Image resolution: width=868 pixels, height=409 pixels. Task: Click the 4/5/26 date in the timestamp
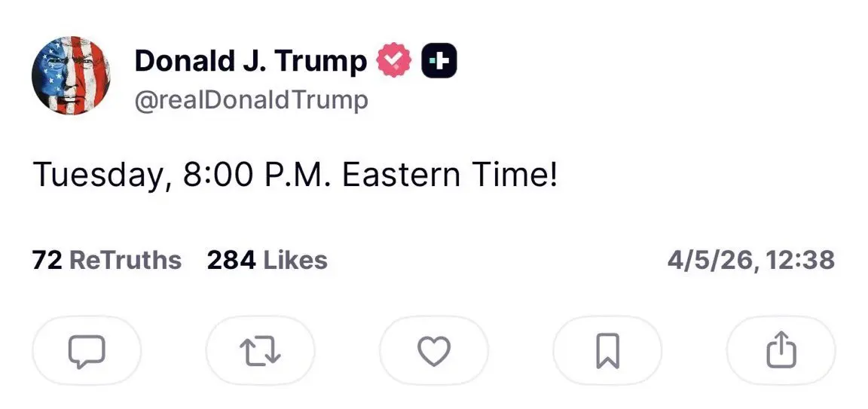coord(712,261)
